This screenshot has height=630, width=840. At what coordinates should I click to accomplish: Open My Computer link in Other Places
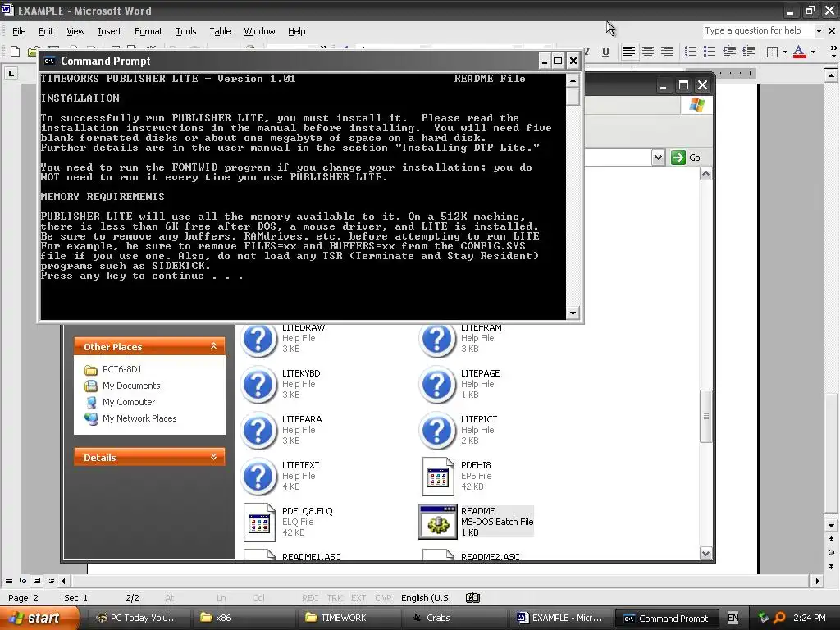point(129,402)
